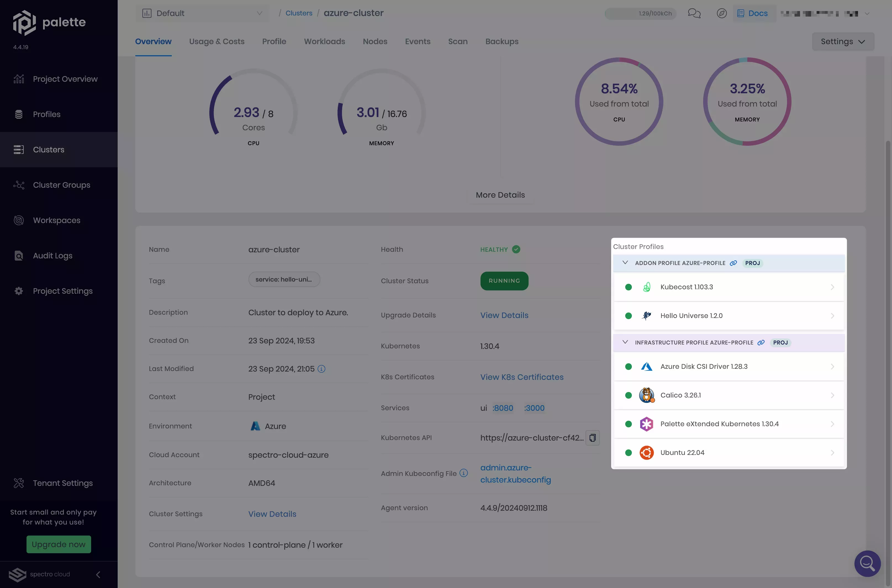Select Cluster Groups in the sidebar
Image resolution: width=892 pixels, height=588 pixels.
pos(61,185)
